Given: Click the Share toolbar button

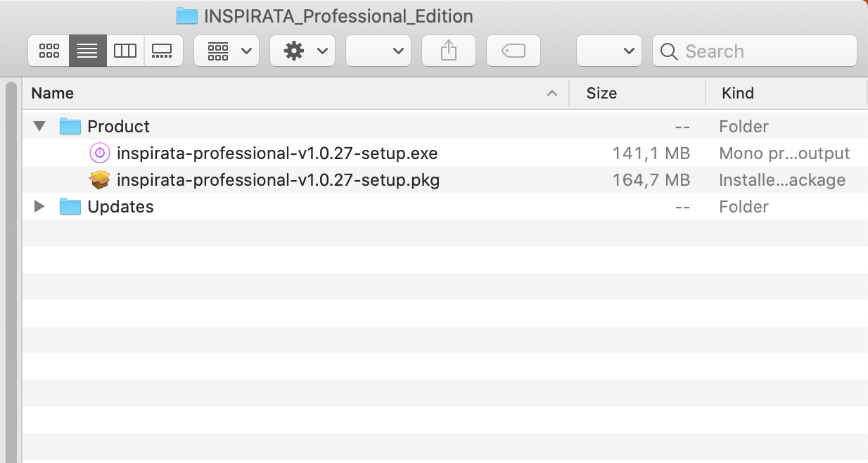Looking at the screenshot, I should [x=449, y=51].
